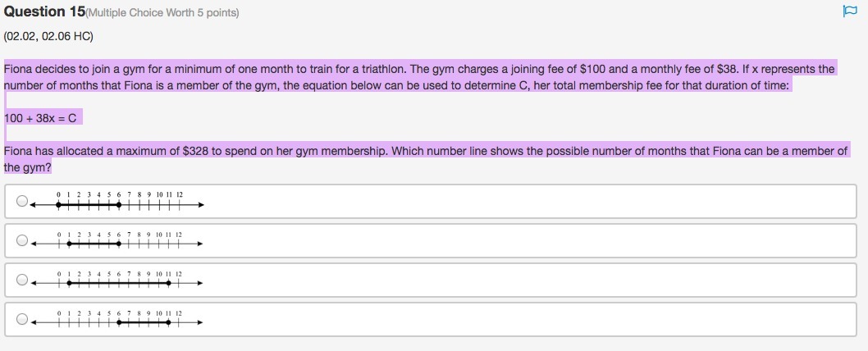Pick the radio option with line from 1 to 11

[x=21, y=280]
